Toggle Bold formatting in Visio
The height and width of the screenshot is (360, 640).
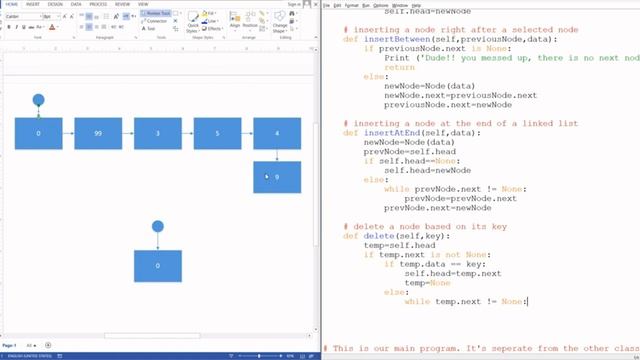[x=9, y=27]
